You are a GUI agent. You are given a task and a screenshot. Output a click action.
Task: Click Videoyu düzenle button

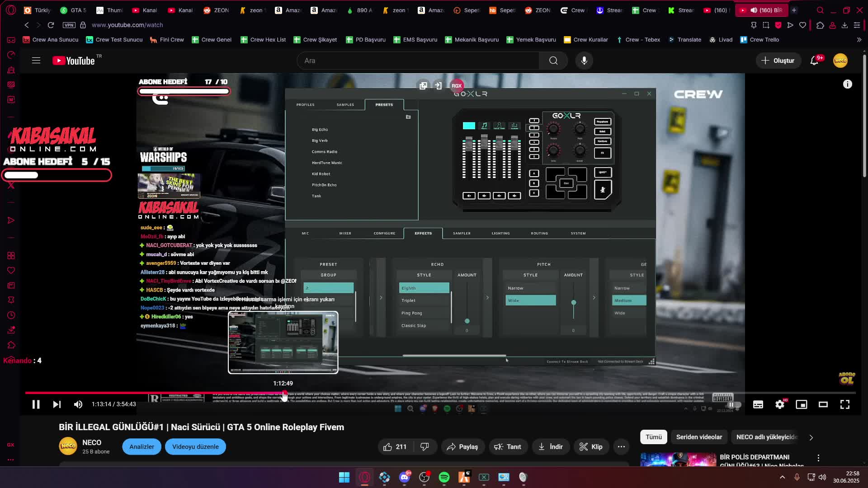195,447
